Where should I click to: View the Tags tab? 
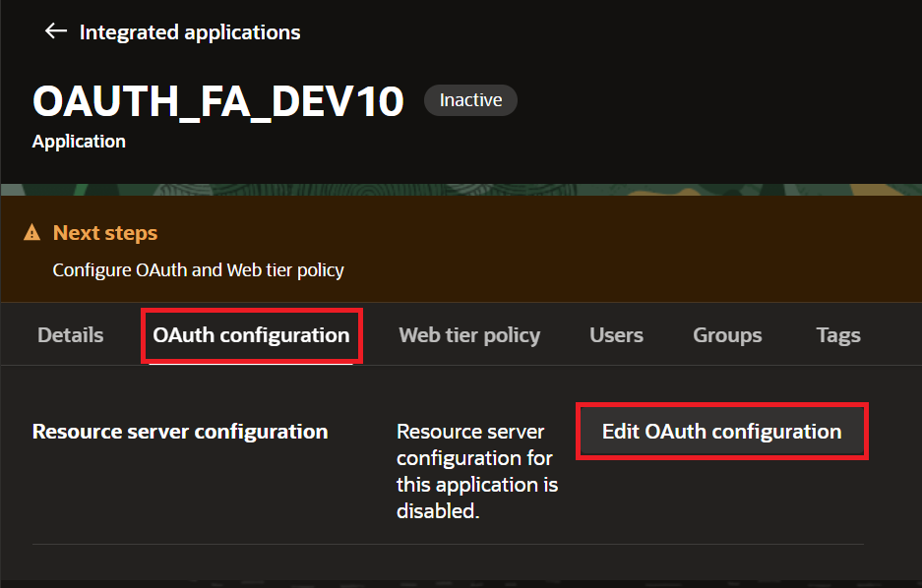pos(838,335)
